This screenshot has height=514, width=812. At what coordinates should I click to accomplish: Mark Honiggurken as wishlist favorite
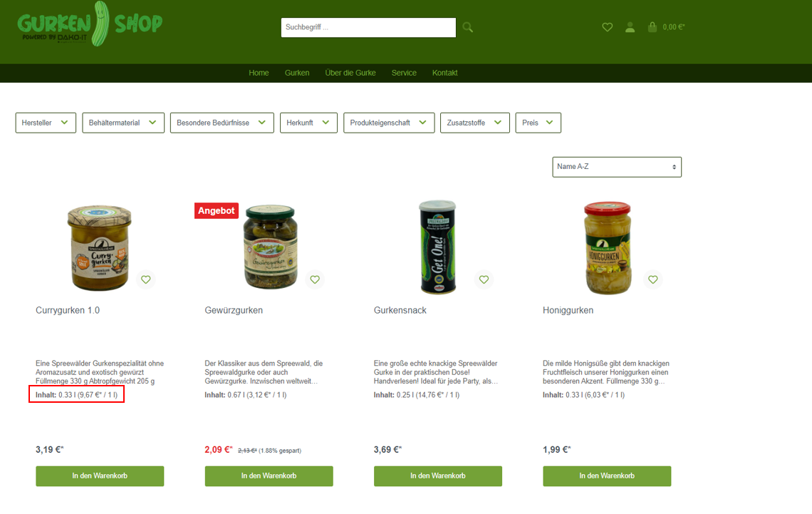[653, 279]
